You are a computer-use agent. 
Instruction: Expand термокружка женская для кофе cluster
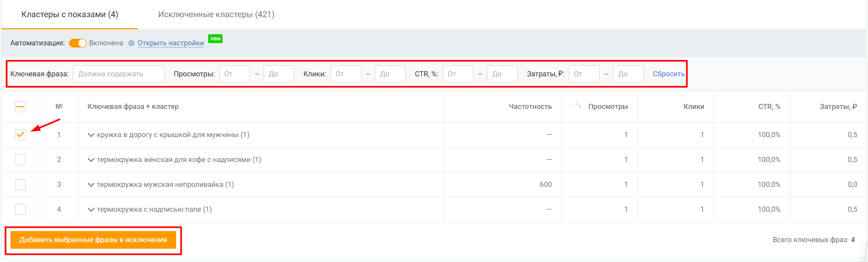click(x=91, y=160)
